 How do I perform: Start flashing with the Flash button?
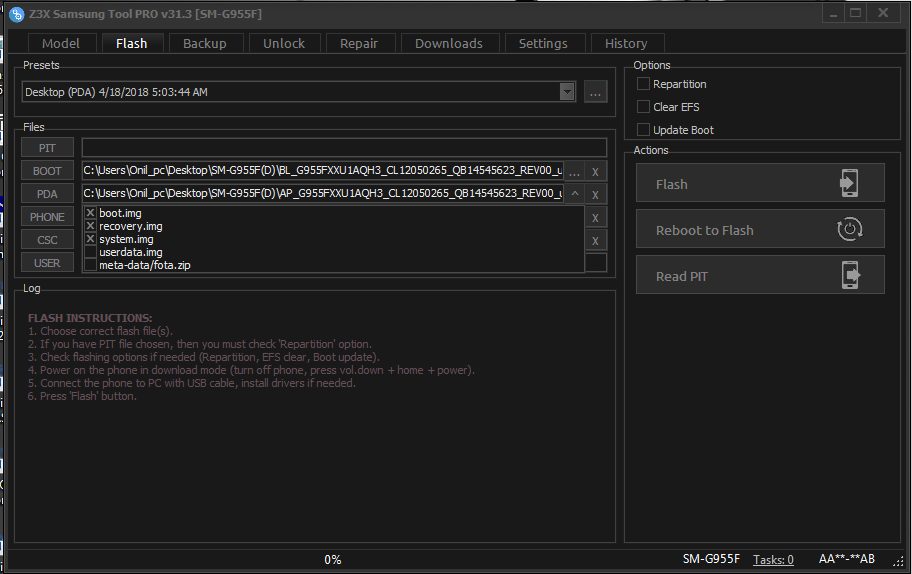tap(760, 183)
